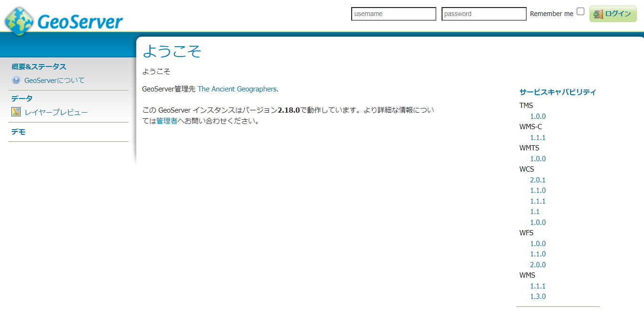Click the large ようこそ page title

(172, 51)
